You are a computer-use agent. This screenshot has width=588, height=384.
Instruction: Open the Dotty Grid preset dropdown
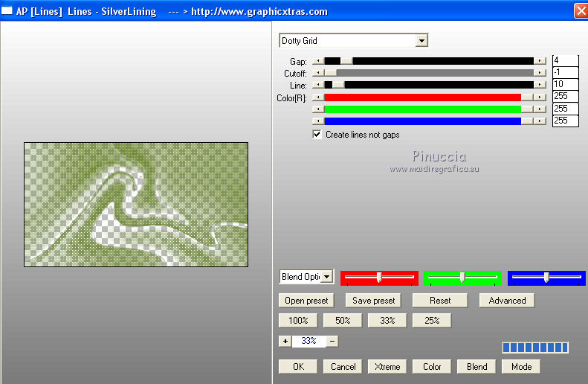[x=422, y=40]
